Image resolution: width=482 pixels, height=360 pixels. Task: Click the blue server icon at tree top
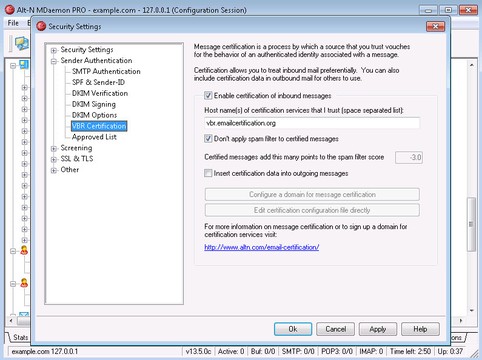(24, 64)
